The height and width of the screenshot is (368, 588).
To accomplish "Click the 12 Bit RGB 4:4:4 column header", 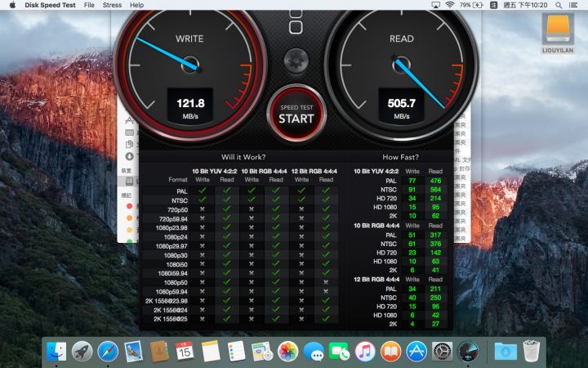I will [x=314, y=171].
